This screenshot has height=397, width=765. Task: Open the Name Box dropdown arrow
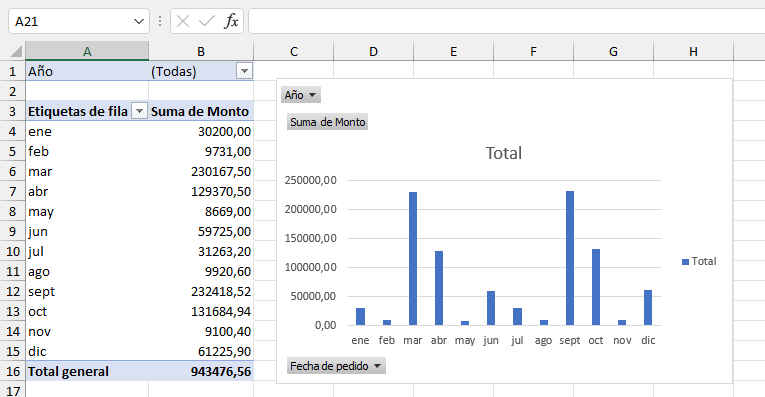coord(139,21)
